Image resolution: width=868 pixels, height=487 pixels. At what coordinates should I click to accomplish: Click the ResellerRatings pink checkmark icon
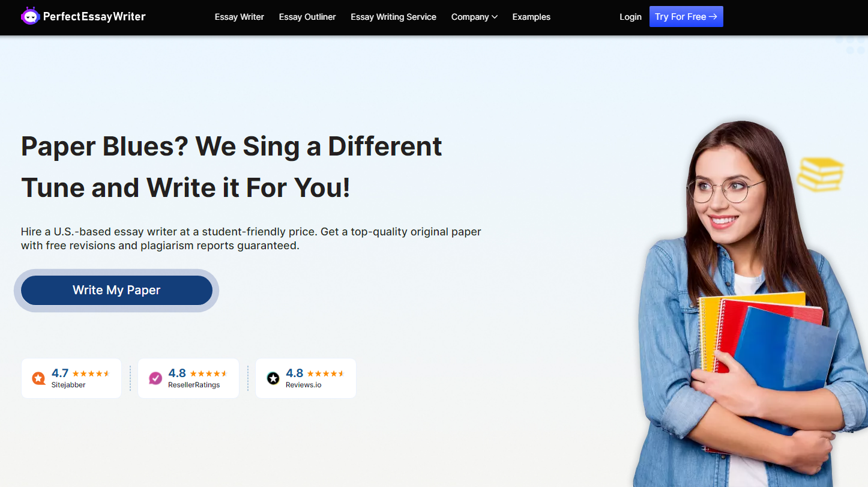coord(155,378)
